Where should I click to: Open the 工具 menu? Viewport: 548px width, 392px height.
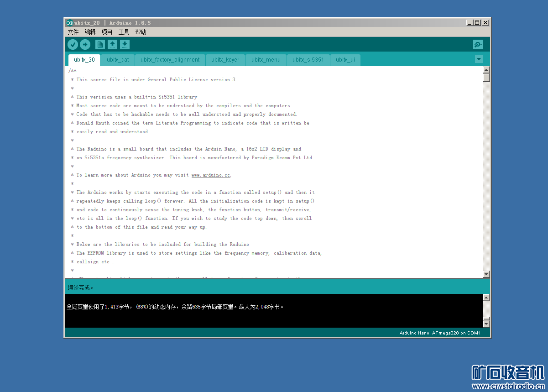coord(124,32)
